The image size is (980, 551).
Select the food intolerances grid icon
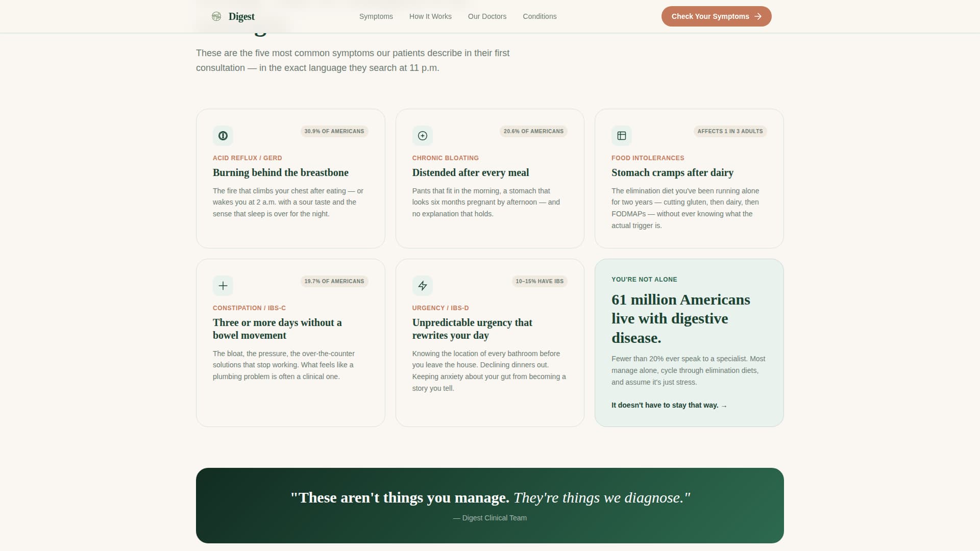click(622, 136)
